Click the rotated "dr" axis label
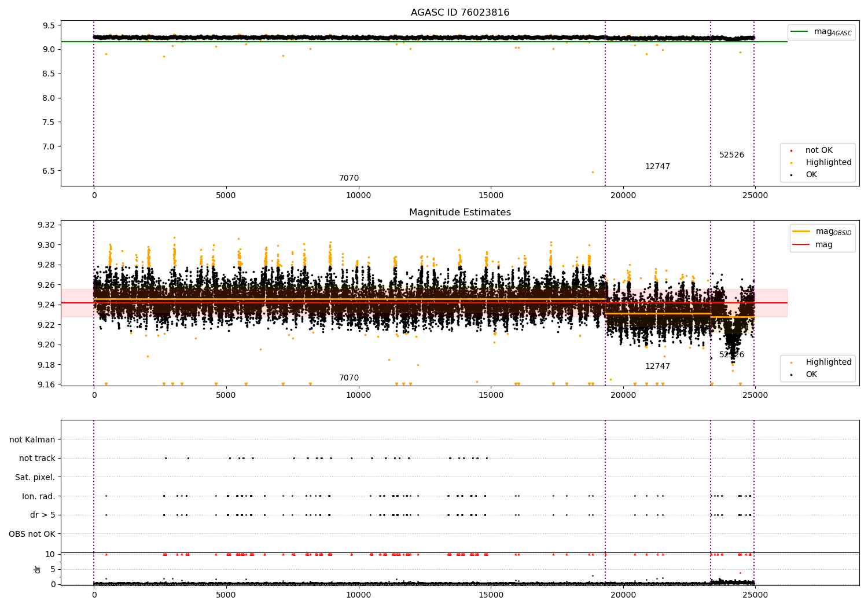The width and height of the screenshot is (868, 608). (38, 569)
